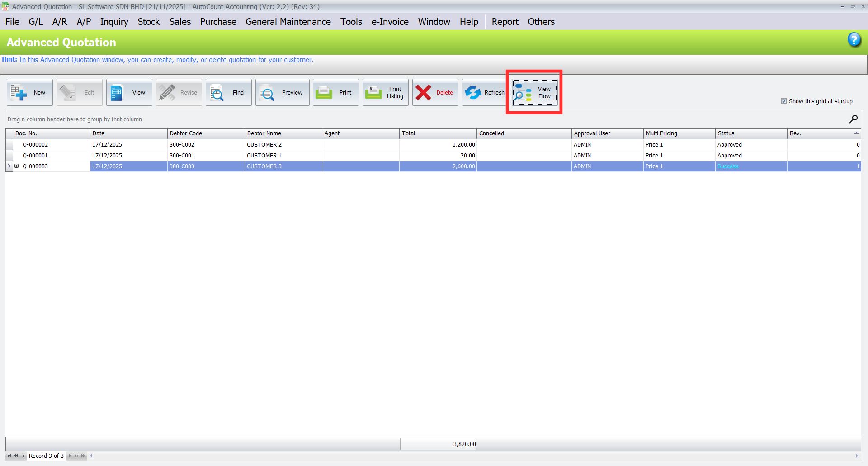Open the e-Invoice menu
The image size is (868, 466).
coord(389,21)
